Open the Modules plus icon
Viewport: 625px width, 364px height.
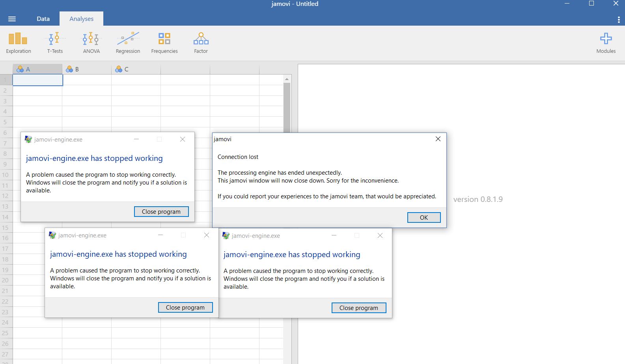606,38
